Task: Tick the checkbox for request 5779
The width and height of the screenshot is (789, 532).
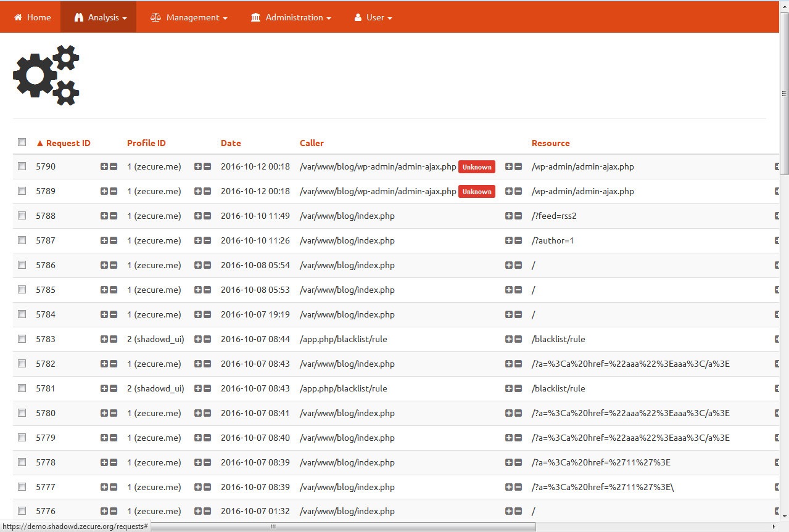Action: (22, 437)
